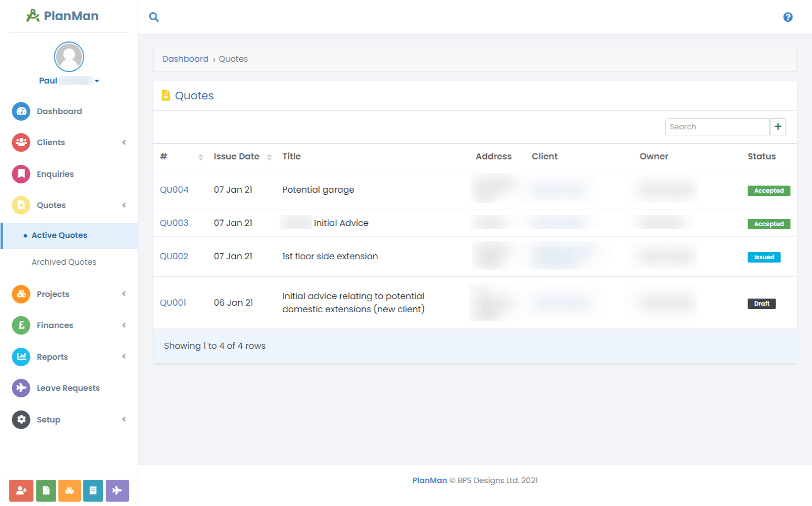The image size is (812, 506).
Task: Go to Enquiries menu item
Action: pyautogui.click(x=55, y=174)
